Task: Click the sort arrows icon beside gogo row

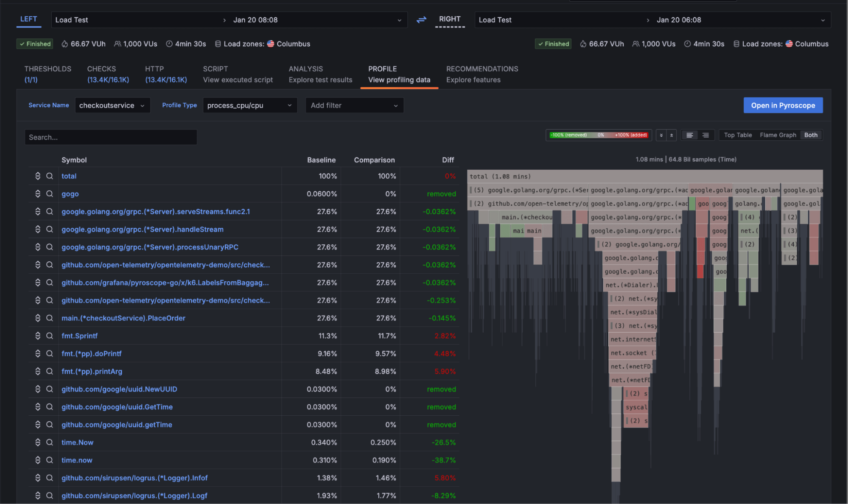Action: click(37, 193)
